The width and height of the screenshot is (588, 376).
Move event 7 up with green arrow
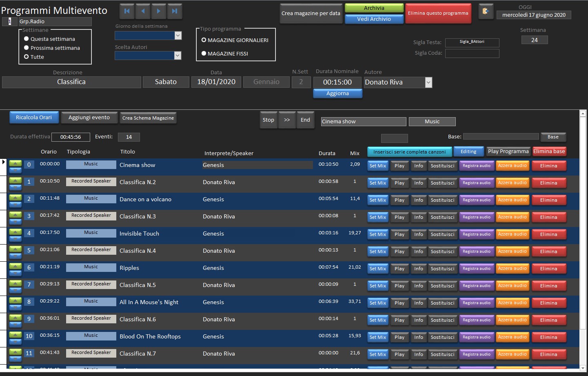pos(16,283)
